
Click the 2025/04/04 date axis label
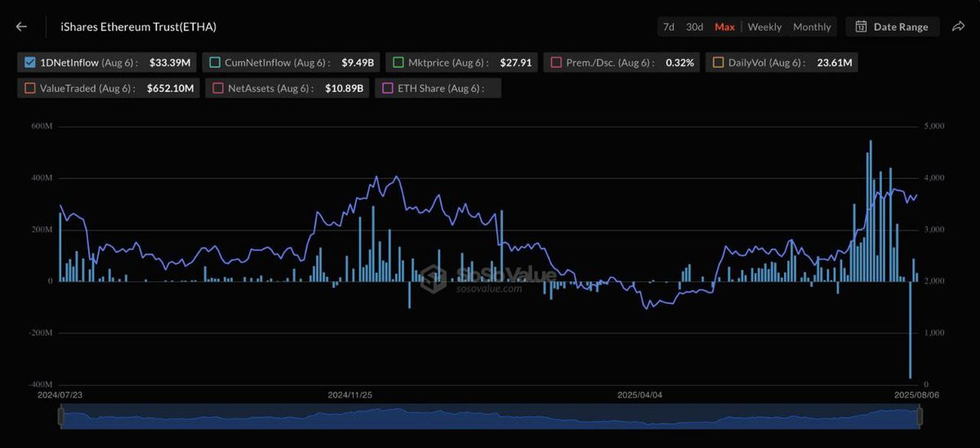(x=640, y=394)
